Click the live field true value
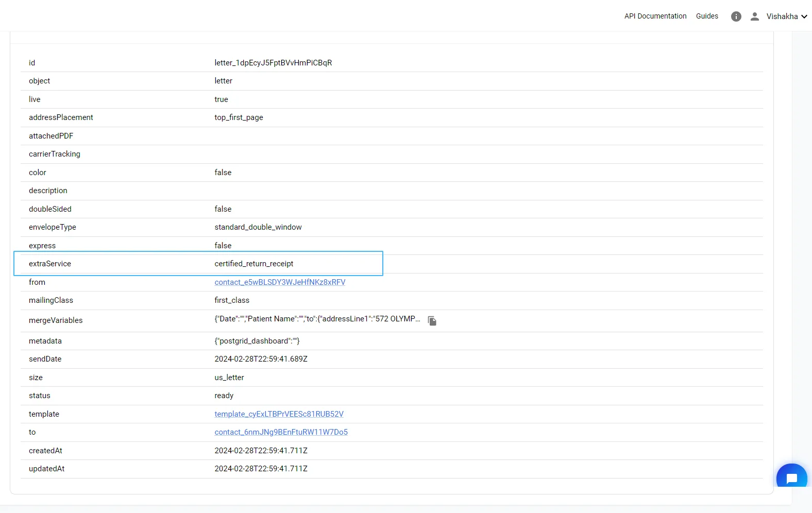The width and height of the screenshot is (812, 513). [x=221, y=99]
